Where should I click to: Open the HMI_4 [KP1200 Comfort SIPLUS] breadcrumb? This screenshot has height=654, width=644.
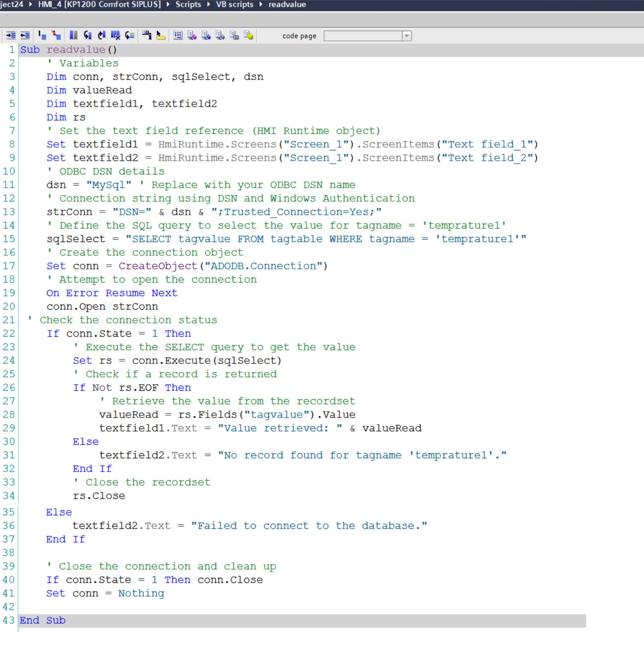click(x=99, y=5)
